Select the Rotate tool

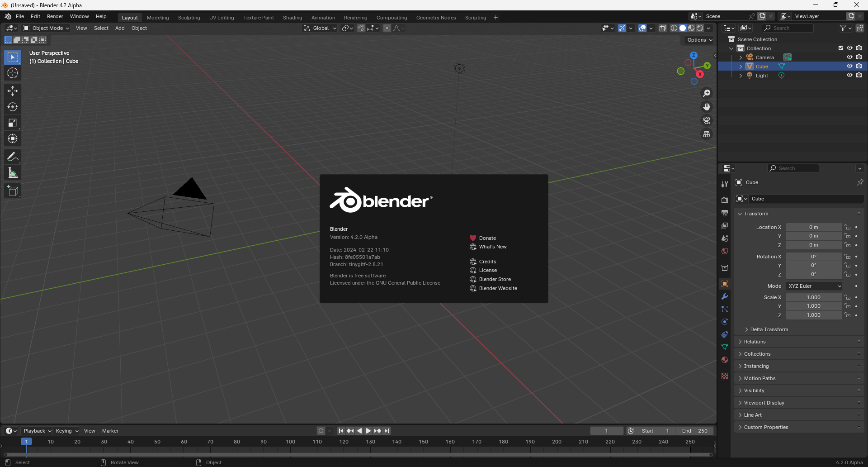[13, 107]
